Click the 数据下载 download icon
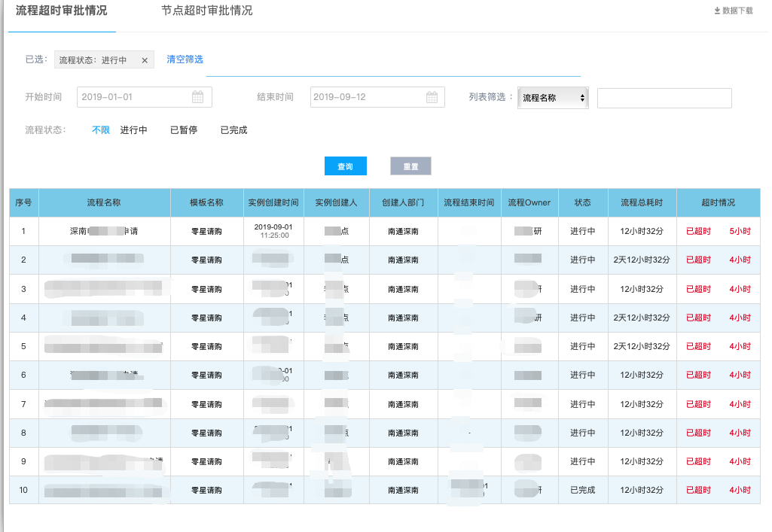 coord(717,11)
